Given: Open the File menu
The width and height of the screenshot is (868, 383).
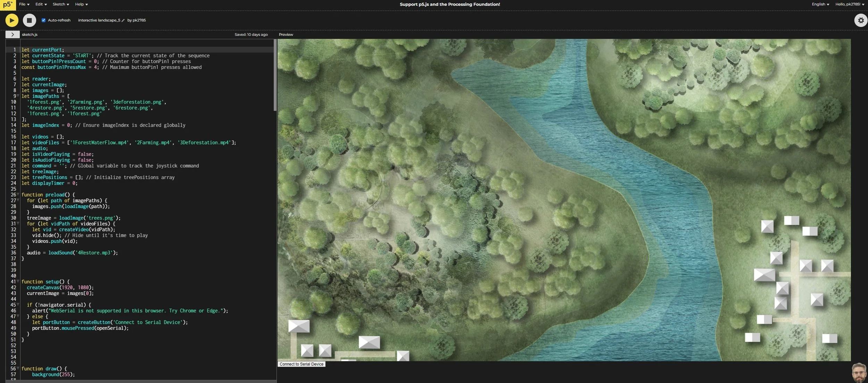Looking at the screenshot, I should tap(24, 4).
